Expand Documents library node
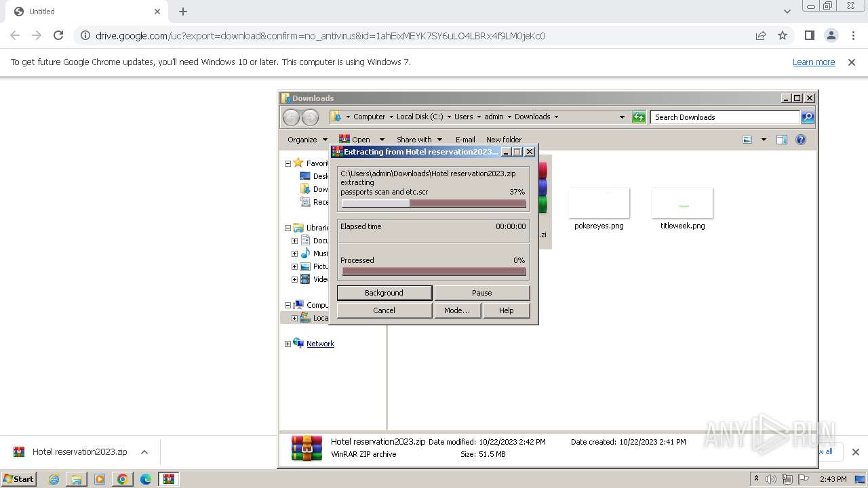This screenshot has width=868, height=488. [x=294, y=241]
